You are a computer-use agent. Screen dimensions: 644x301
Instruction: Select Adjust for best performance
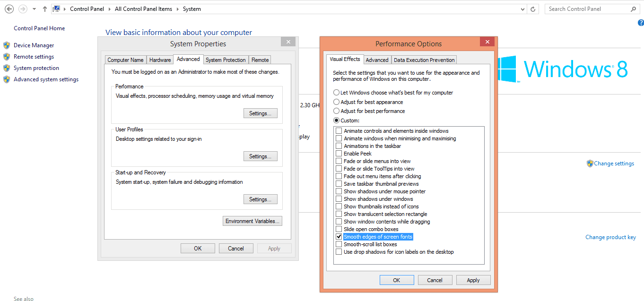click(x=337, y=111)
